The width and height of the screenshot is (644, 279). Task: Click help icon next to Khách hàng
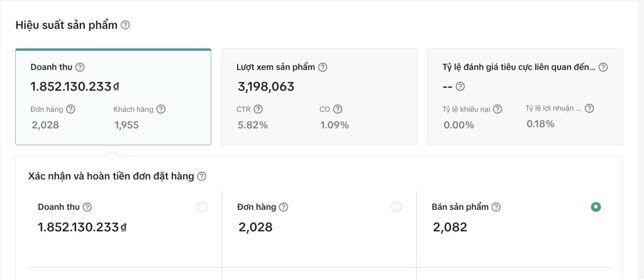pos(161,109)
